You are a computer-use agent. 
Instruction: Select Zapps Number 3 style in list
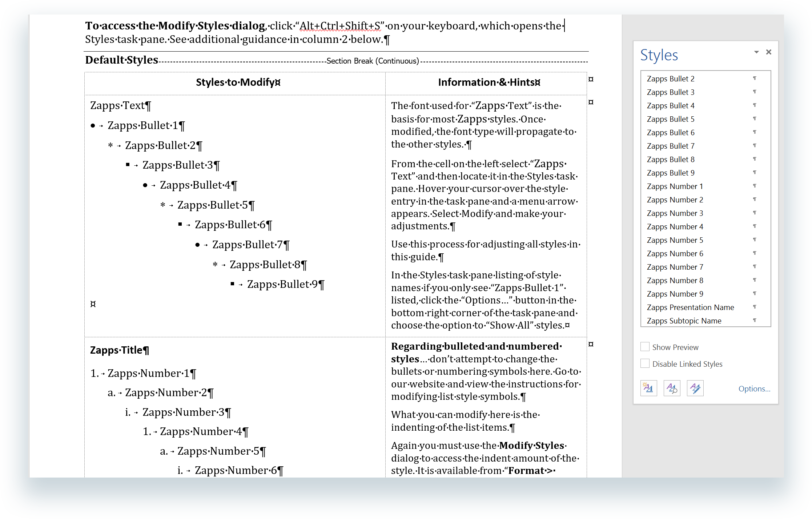(705, 213)
